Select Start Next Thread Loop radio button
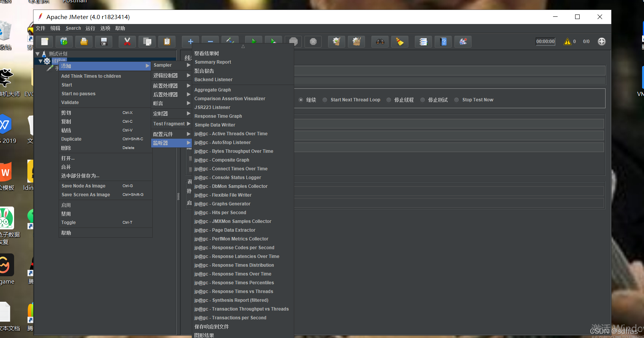644x338 pixels. click(325, 100)
